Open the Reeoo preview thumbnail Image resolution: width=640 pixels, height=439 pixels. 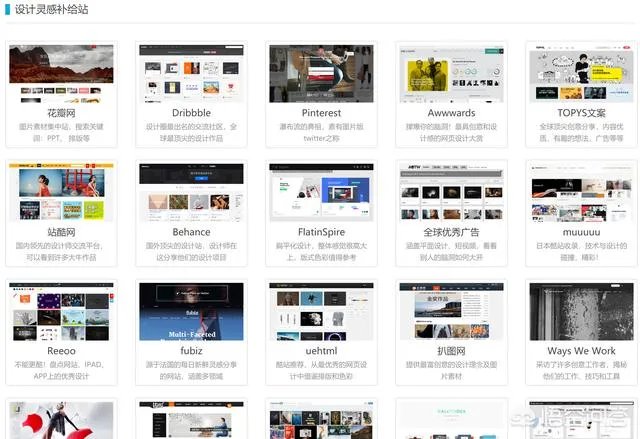tap(61, 311)
